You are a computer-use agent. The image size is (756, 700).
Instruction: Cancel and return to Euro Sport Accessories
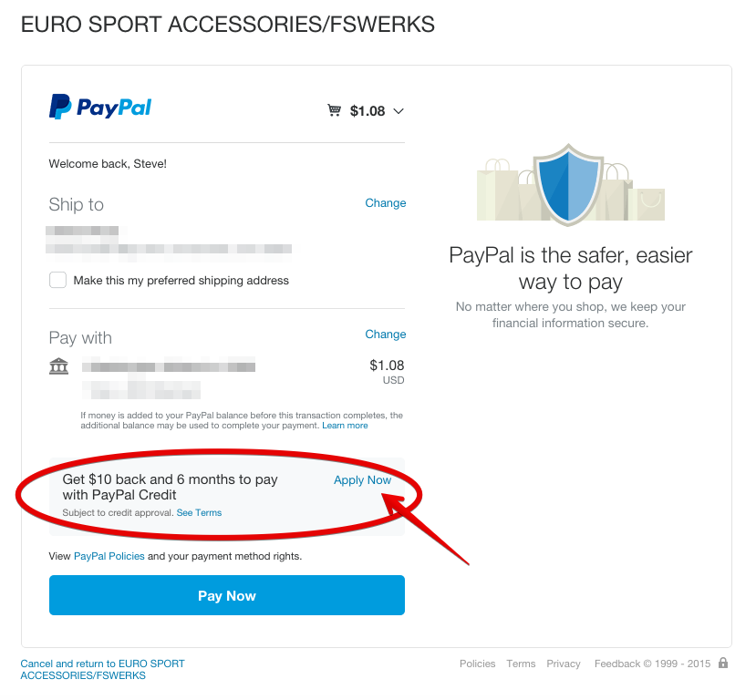[102, 669]
